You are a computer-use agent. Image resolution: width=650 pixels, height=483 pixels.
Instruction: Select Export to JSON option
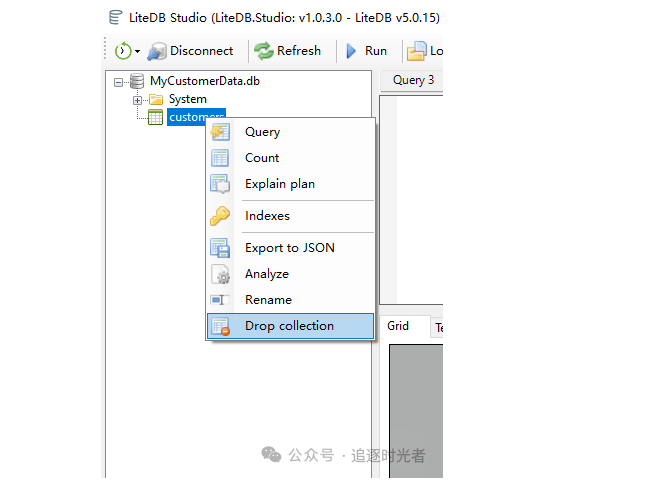(291, 248)
